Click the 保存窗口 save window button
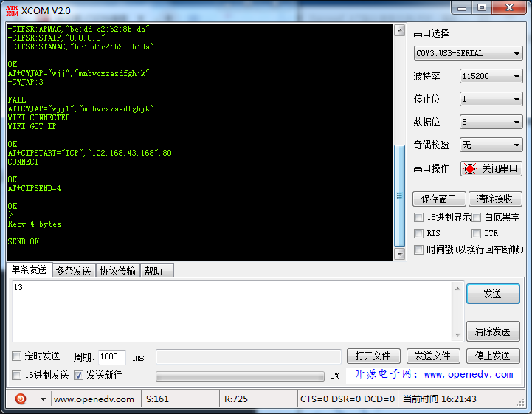Screen dimensions: 532x414 click(439, 199)
